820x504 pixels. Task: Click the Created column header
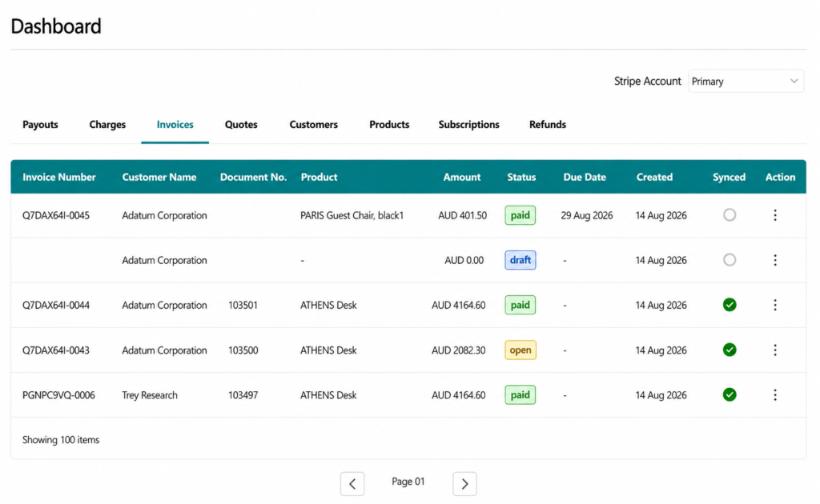654,177
